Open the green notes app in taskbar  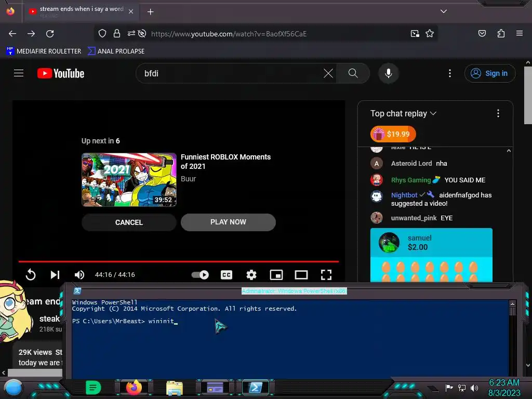coord(94,388)
